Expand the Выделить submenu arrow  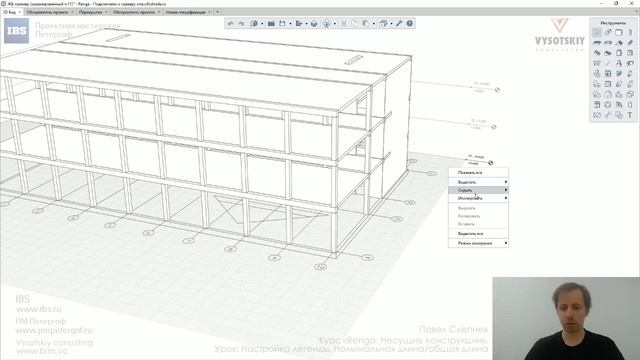(x=506, y=182)
